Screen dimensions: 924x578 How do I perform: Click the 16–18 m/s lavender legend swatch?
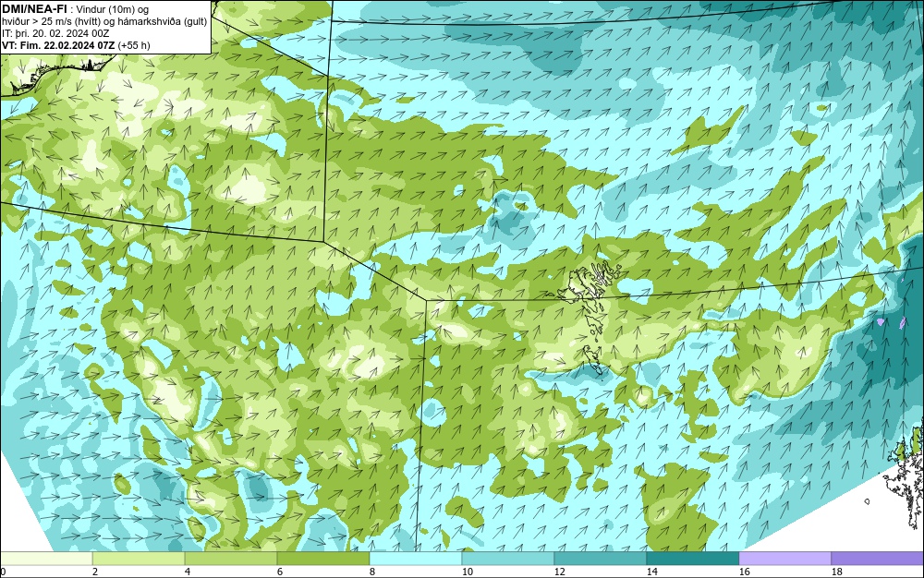(784, 559)
